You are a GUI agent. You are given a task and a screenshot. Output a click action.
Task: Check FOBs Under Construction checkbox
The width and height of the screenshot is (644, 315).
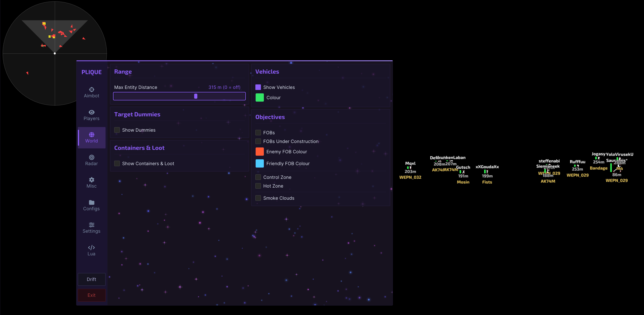(258, 141)
